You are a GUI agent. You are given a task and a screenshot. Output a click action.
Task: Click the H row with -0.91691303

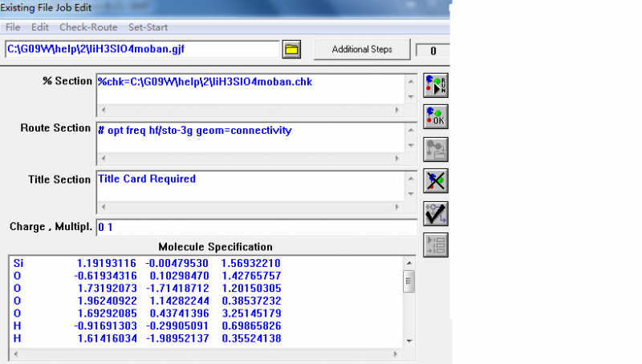(x=147, y=326)
